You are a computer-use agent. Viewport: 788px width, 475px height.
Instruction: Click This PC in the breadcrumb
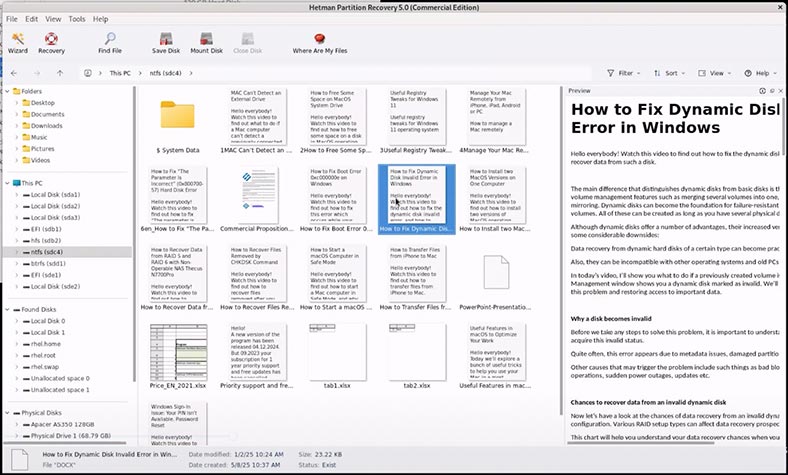click(x=120, y=73)
